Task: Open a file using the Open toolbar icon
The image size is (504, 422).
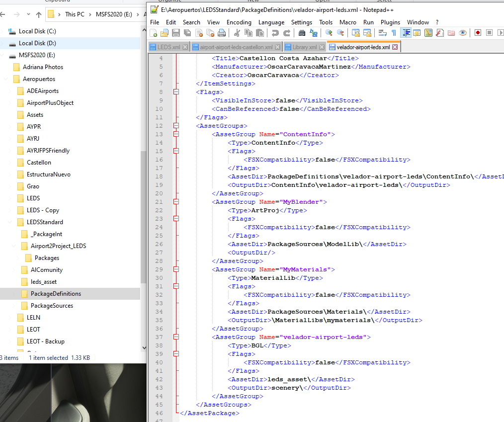Action: pyautogui.click(x=164, y=33)
